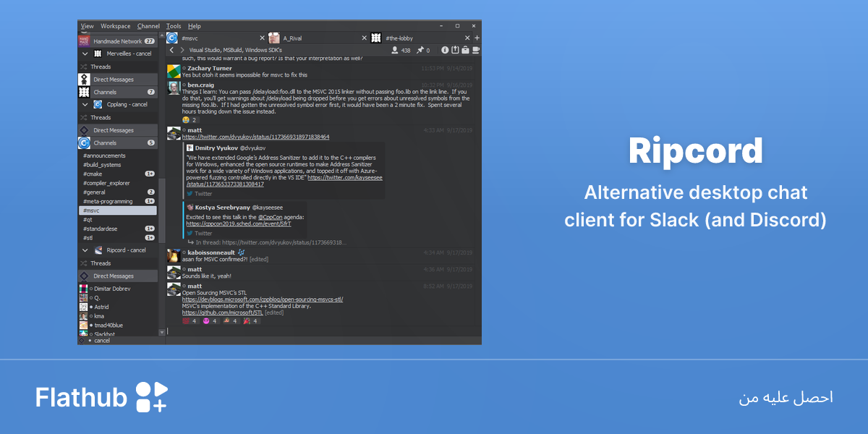Collapse the Ripcord - cancel workspace

click(85, 250)
